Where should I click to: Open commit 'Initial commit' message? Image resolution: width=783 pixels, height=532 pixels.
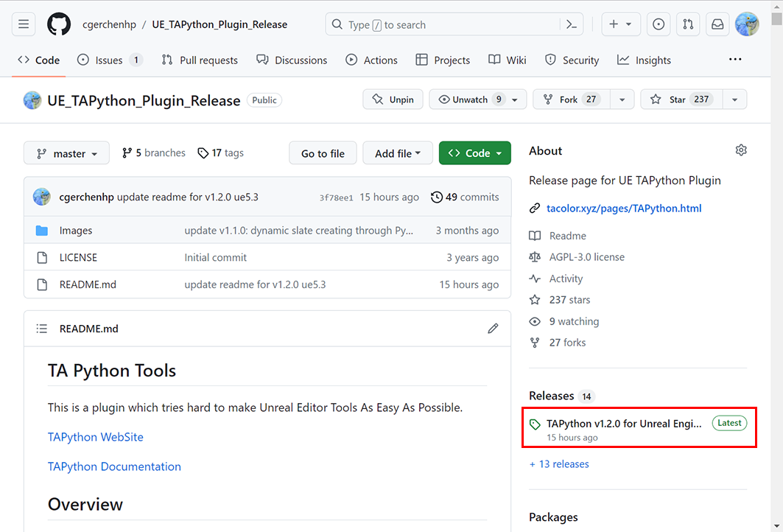pos(216,257)
